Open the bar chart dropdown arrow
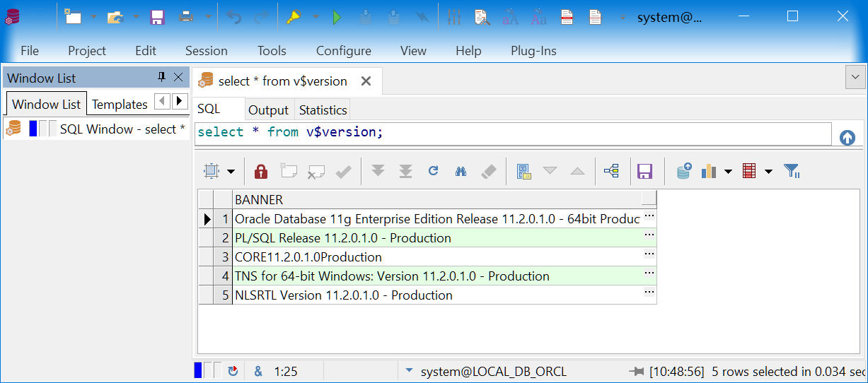 pos(727,172)
